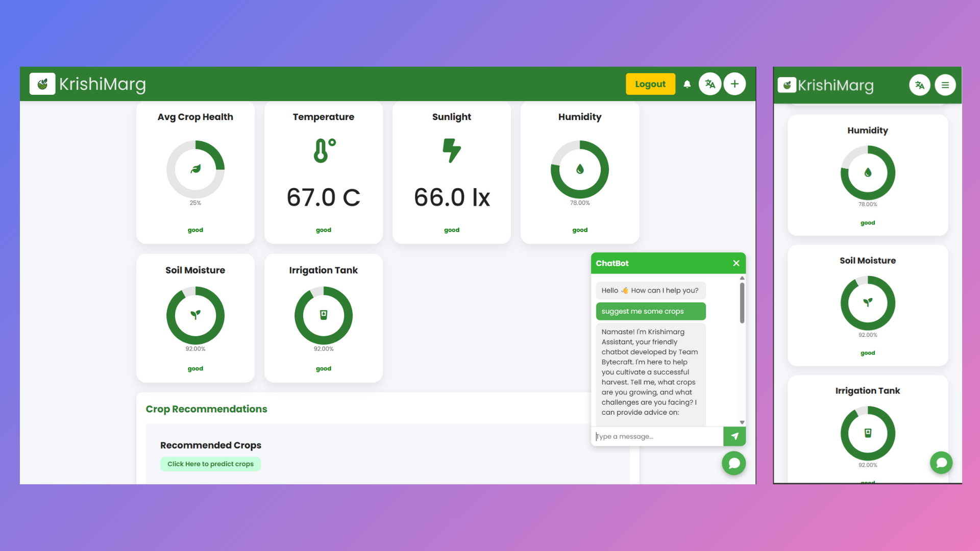Open the language translate icon in desktop header
Image resolution: width=980 pixels, height=551 pixels.
point(710,84)
